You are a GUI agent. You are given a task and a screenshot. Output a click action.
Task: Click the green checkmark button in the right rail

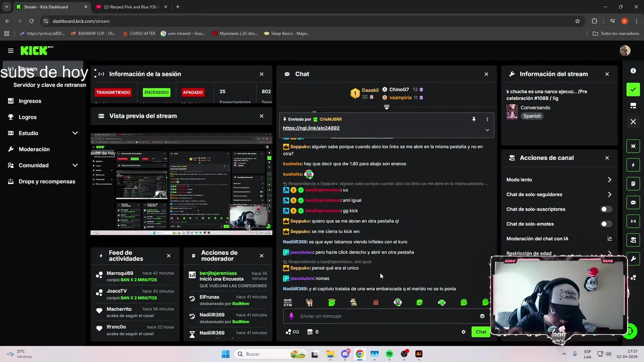[x=633, y=89]
